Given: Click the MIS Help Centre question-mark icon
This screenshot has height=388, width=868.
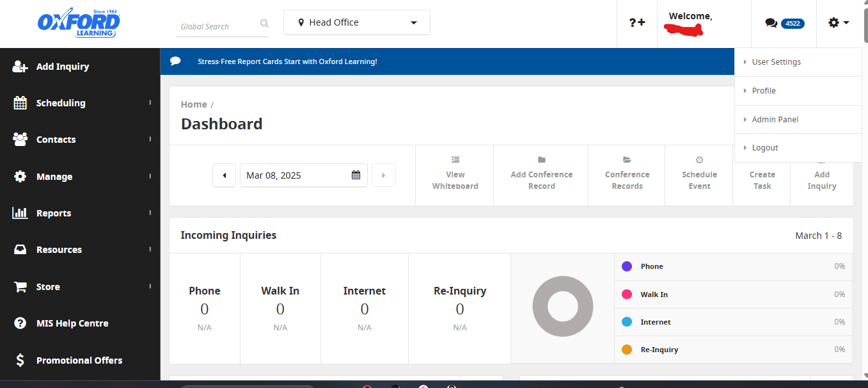Looking at the screenshot, I should coord(20,323).
